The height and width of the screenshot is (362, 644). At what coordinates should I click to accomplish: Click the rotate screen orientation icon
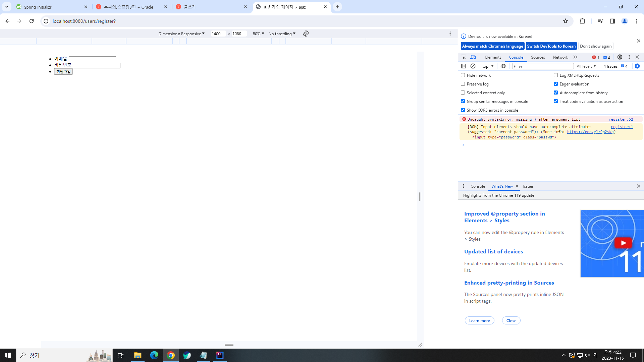coord(306,34)
